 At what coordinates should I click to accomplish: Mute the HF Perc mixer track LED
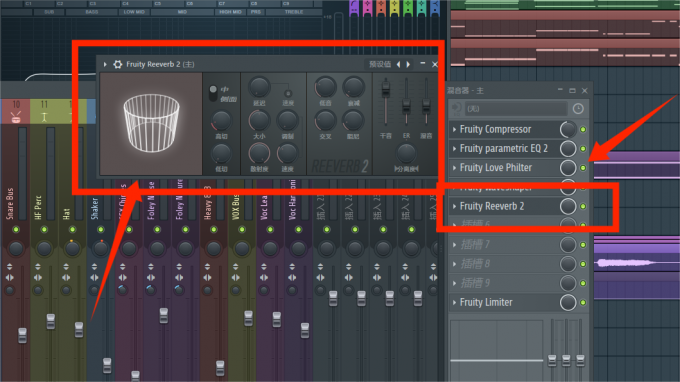[x=44, y=229]
